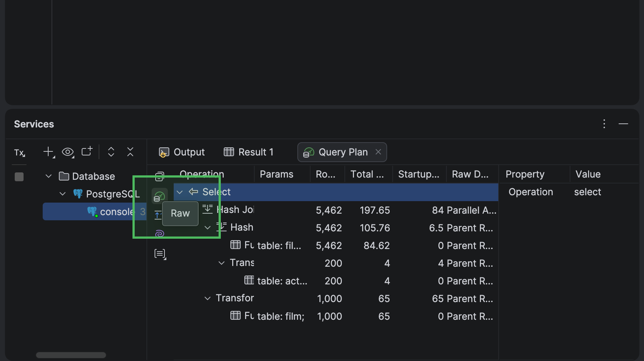The height and width of the screenshot is (361, 644).
Task: Switch to the Query Plan tab
Action: pyautogui.click(x=342, y=152)
